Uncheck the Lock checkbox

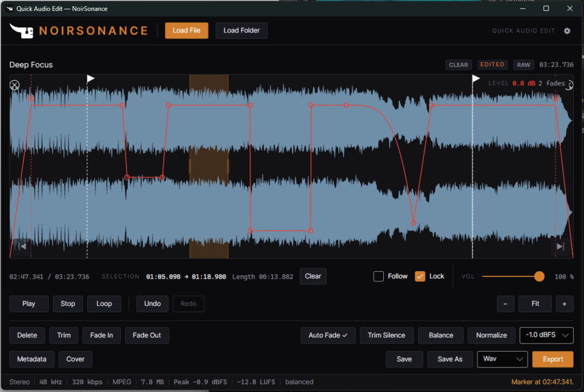[x=420, y=276]
